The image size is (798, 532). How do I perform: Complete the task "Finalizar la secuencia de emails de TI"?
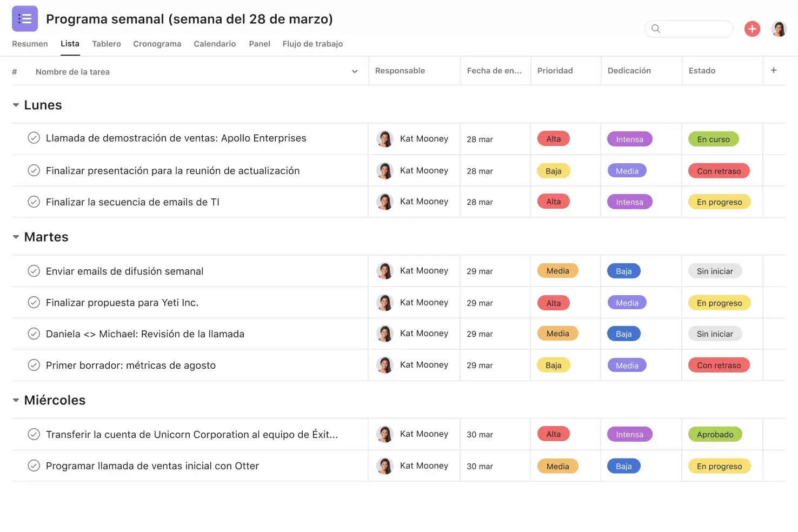pos(34,201)
